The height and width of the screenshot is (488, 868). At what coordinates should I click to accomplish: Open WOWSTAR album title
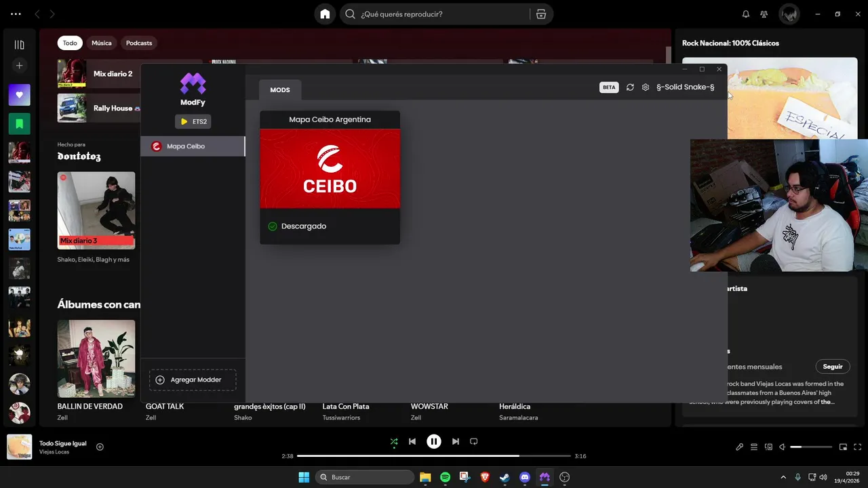(429, 407)
